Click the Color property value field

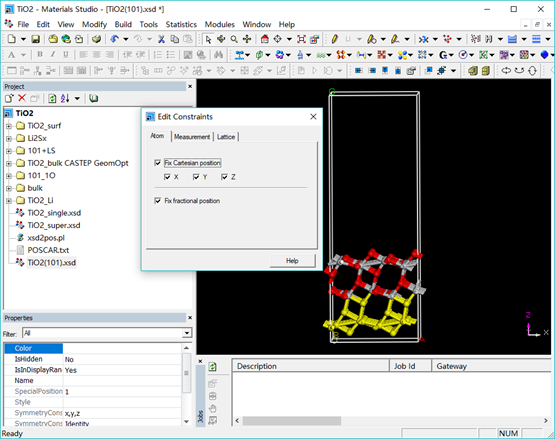[122, 348]
